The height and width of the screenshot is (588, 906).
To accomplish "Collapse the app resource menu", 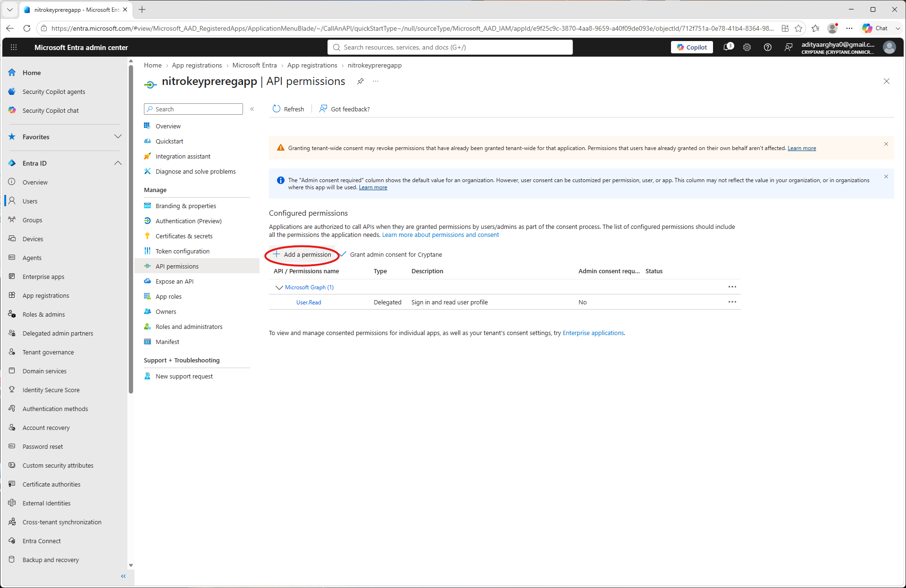I will coord(252,109).
